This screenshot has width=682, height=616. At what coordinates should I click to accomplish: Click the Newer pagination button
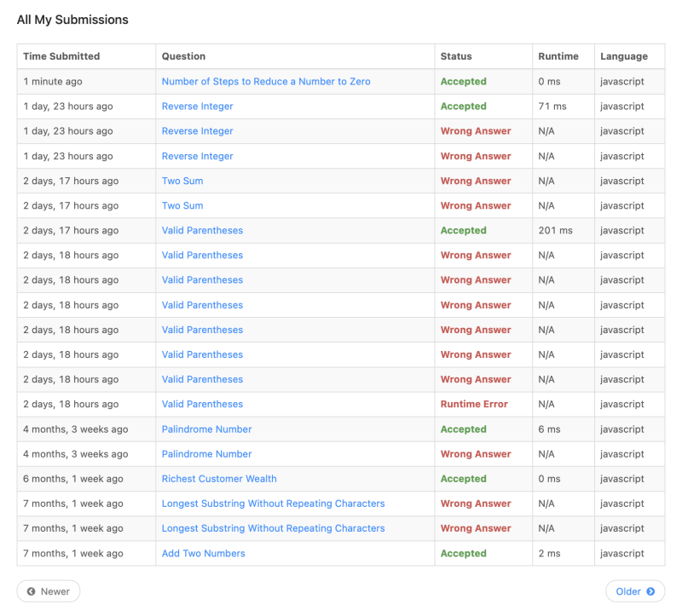point(48,591)
